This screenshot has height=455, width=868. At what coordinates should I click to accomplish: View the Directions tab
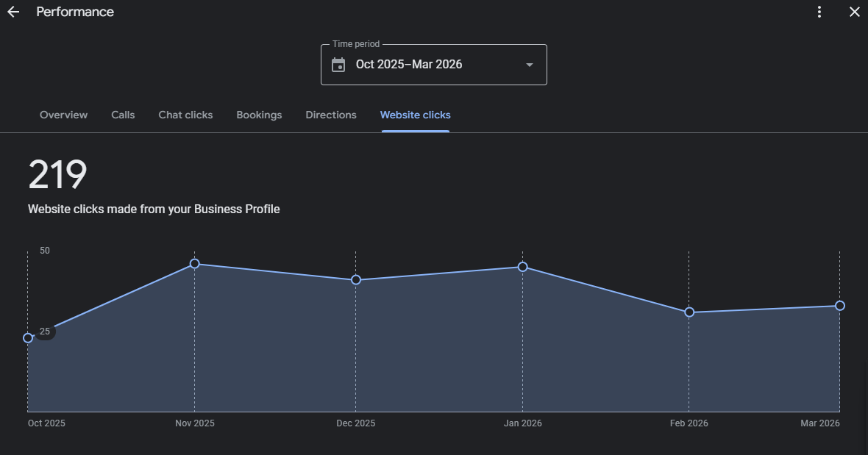pyautogui.click(x=331, y=115)
